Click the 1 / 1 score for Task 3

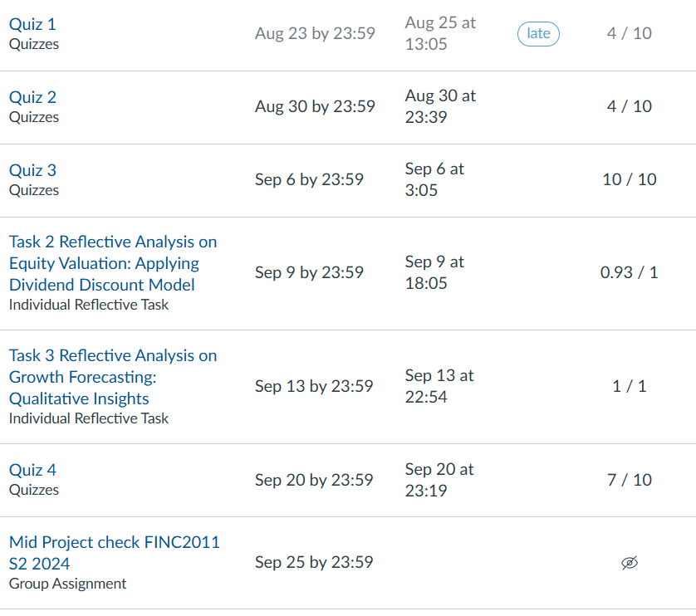pyautogui.click(x=630, y=386)
